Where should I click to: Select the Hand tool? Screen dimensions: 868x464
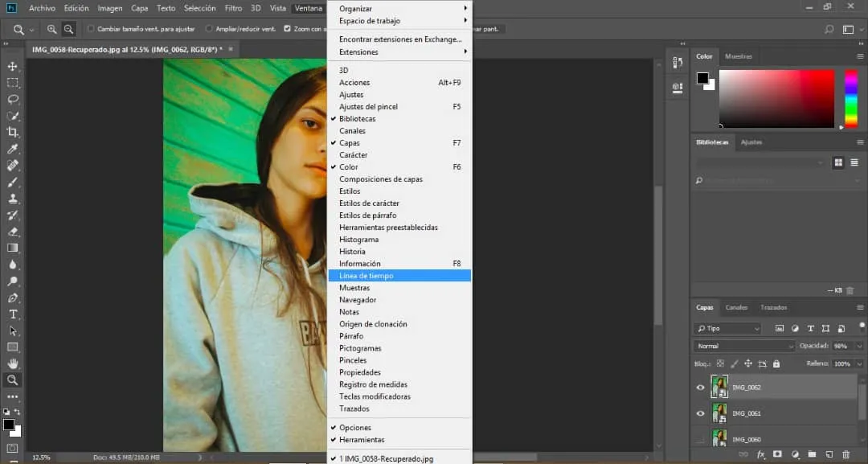pyautogui.click(x=12, y=363)
